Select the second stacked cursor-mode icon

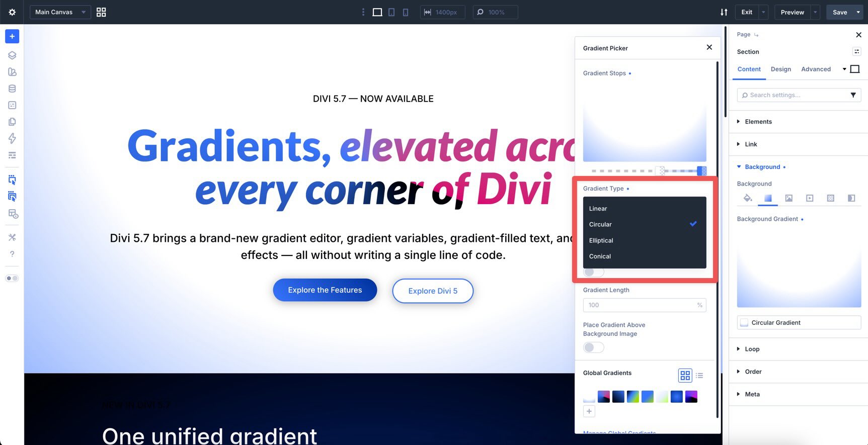(x=12, y=196)
